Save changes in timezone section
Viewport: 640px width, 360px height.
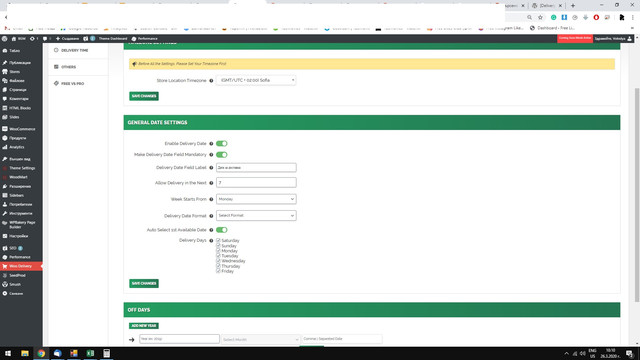(144, 96)
